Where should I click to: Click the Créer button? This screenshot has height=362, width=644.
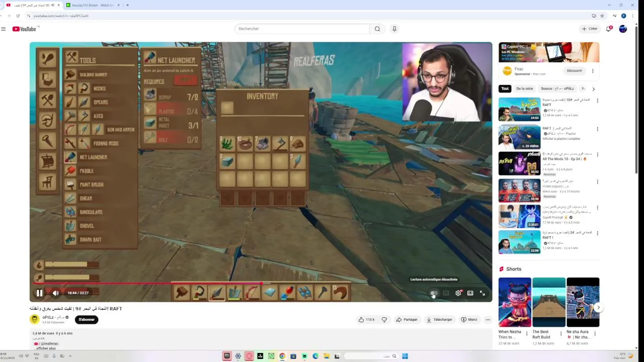click(x=590, y=29)
